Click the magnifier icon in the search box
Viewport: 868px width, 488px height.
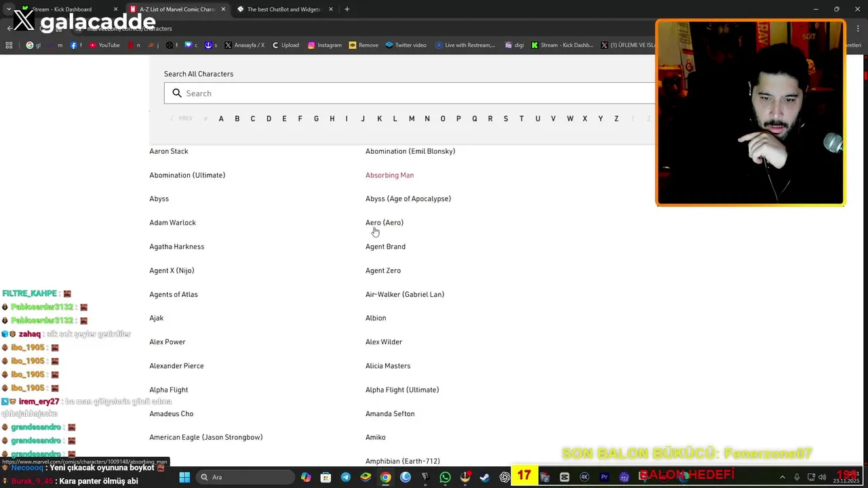[x=177, y=94]
